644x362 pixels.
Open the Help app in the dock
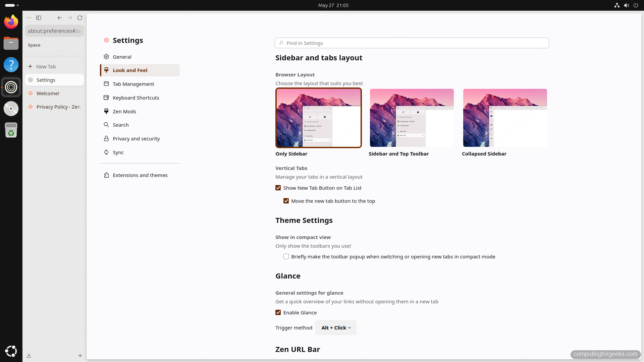[x=11, y=65]
